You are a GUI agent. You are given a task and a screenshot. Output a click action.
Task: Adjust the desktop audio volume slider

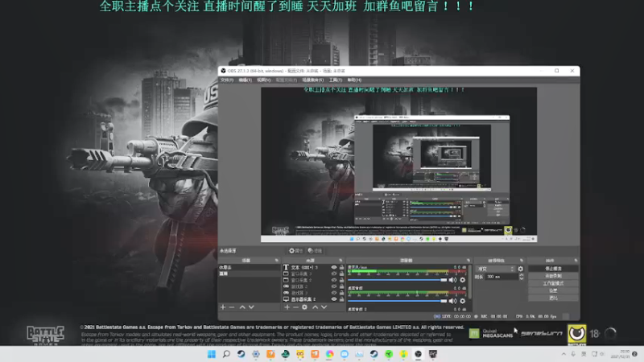(x=397, y=301)
